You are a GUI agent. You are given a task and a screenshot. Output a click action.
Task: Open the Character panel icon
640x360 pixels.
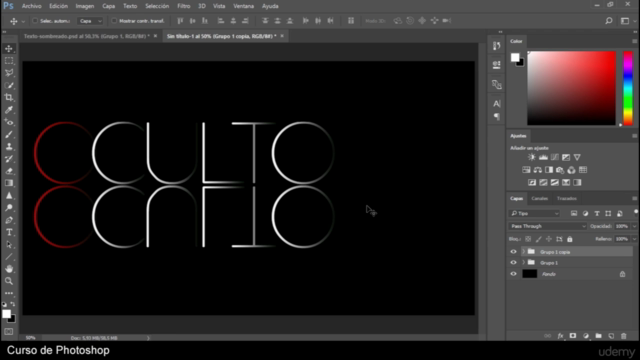pyautogui.click(x=497, y=104)
